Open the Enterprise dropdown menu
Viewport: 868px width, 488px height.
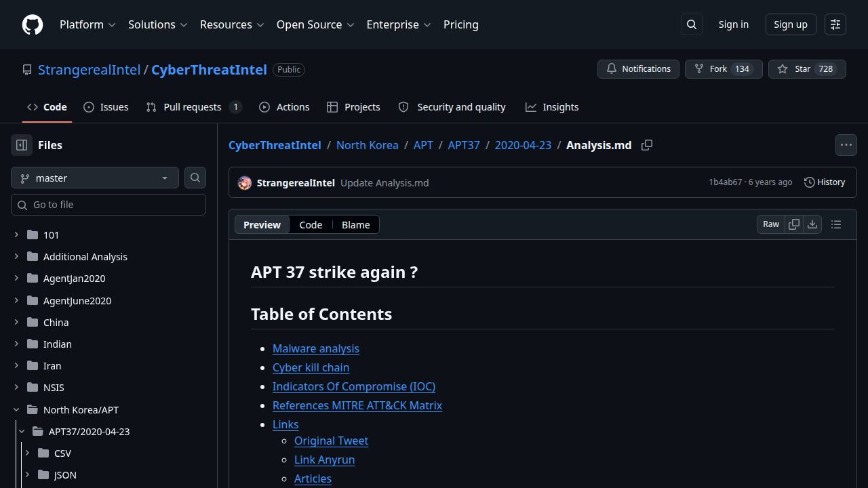click(399, 24)
